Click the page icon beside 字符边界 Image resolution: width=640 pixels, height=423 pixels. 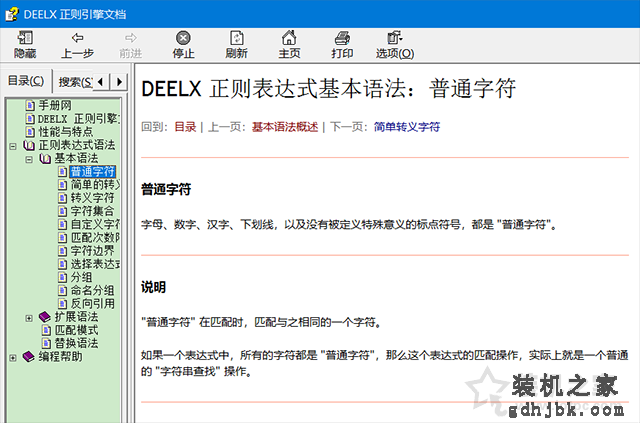click(x=62, y=251)
